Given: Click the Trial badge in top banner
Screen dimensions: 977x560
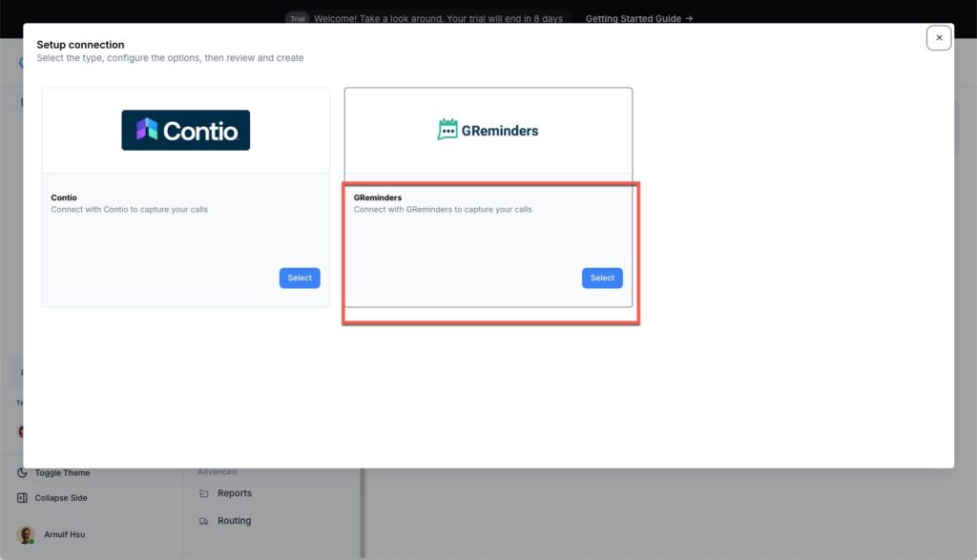Looking at the screenshot, I should pyautogui.click(x=297, y=18).
